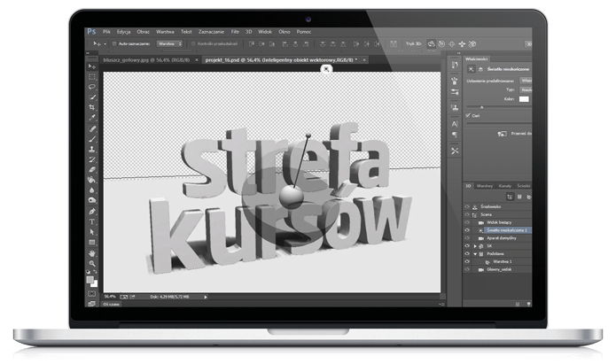This screenshot has height=364, width=616.
Task: Select the Move tool in the toolbox
Action: (92, 66)
